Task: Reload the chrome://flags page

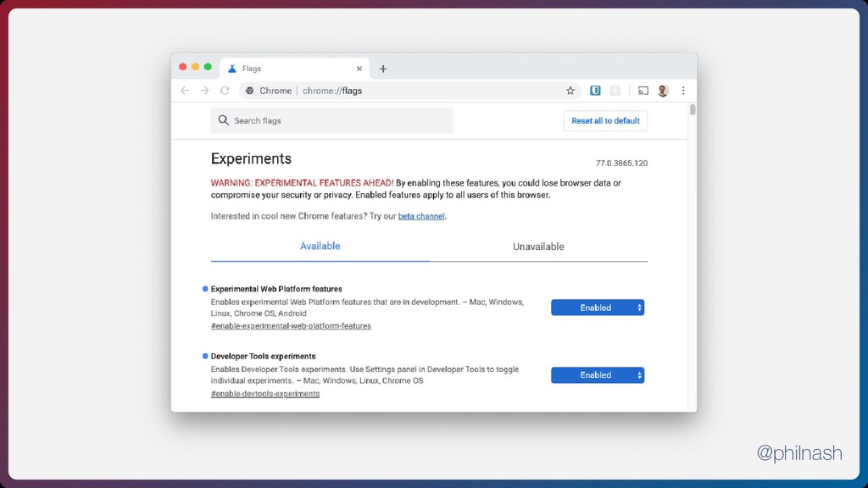Action: (225, 91)
